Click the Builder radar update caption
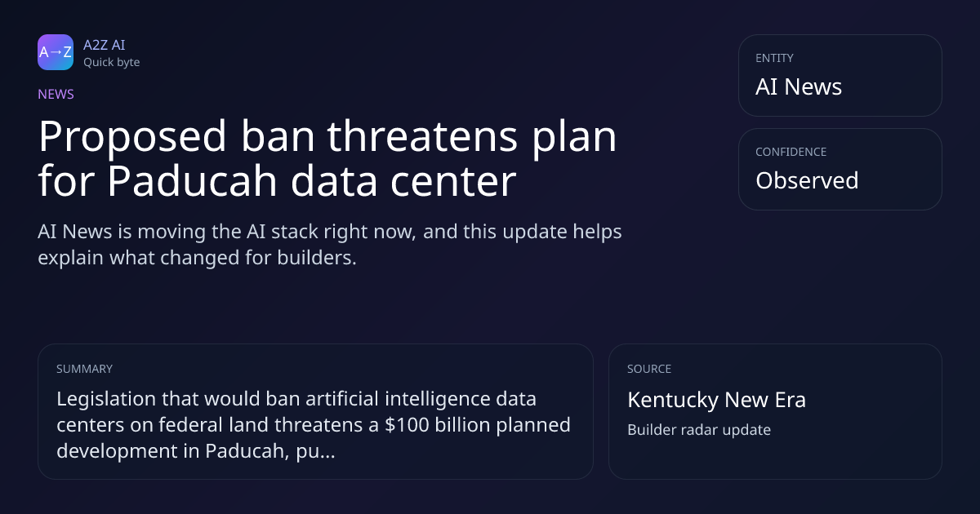 pos(699,430)
